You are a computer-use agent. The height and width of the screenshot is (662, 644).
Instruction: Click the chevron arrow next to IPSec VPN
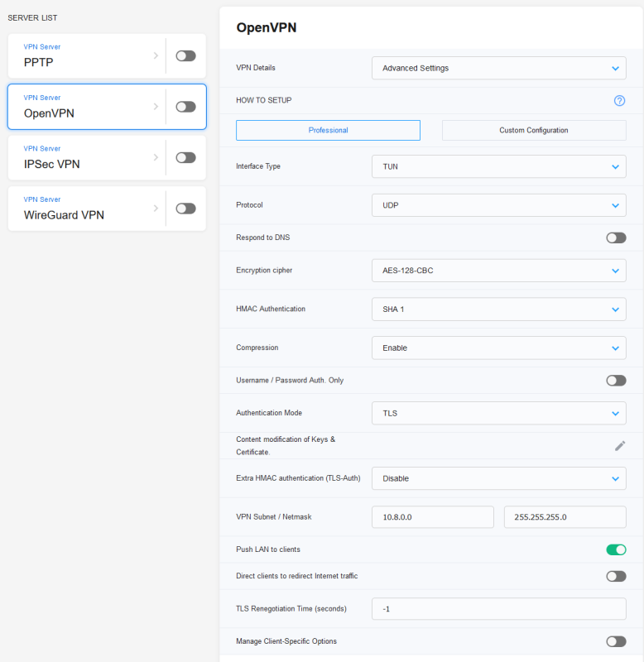(x=156, y=157)
